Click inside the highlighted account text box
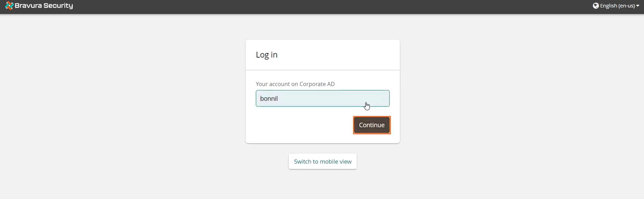 (x=323, y=98)
